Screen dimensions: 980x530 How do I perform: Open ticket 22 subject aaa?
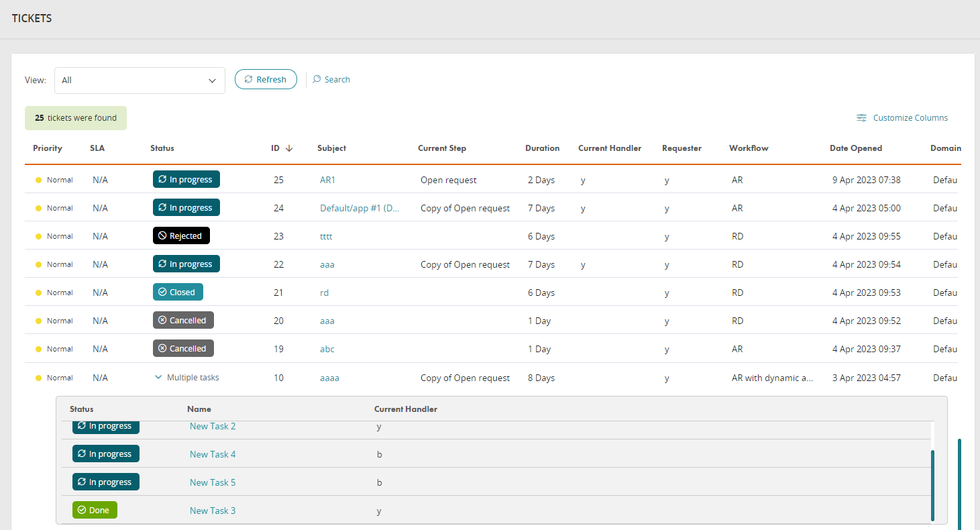(x=327, y=264)
